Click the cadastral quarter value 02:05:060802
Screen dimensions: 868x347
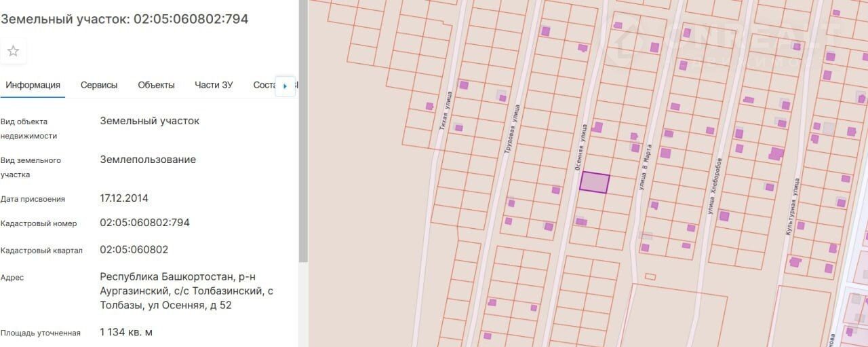pyautogui.click(x=134, y=250)
